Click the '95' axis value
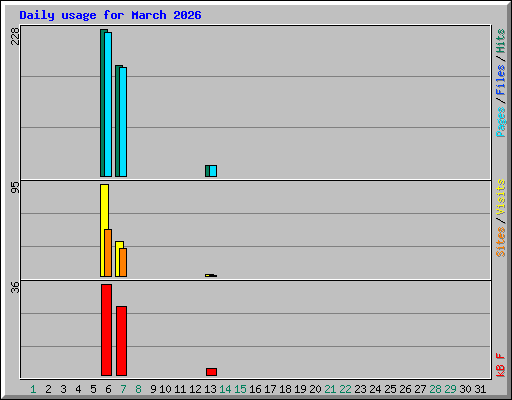This screenshot has height=400, width=512. tap(15, 188)
